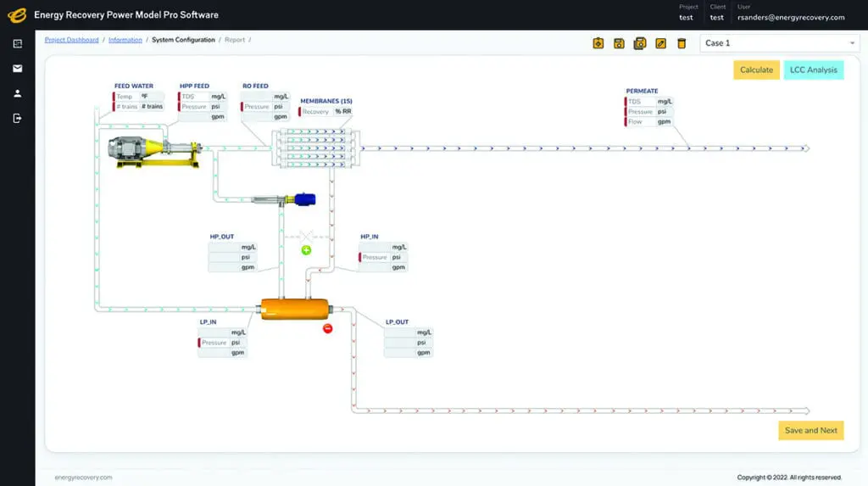
Task: Click the user email rsanders@energyrecovery.com
Action: (x=791, y=17)
